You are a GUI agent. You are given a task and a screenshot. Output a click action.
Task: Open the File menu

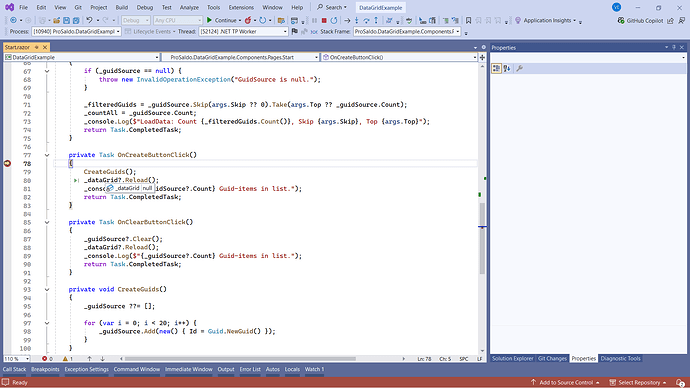(23, 7)
